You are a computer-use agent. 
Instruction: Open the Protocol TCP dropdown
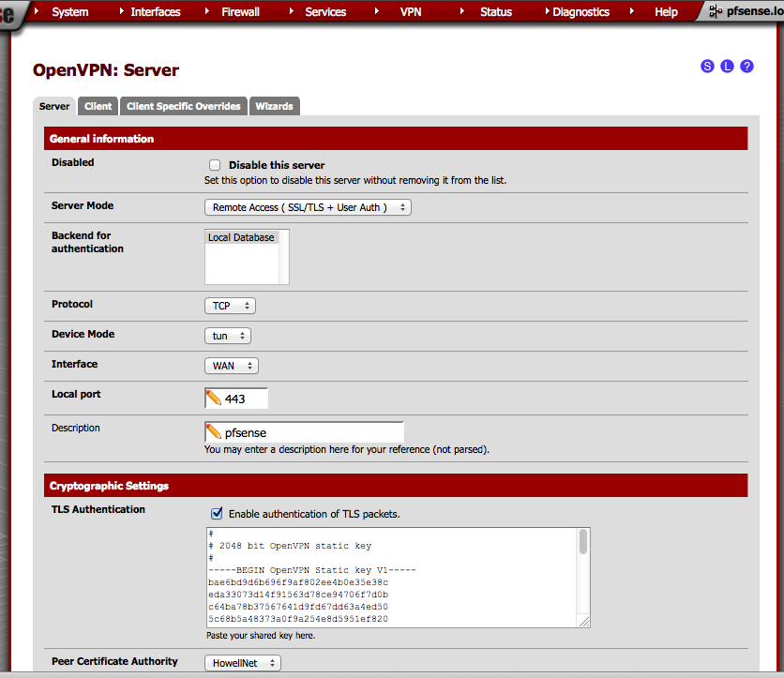pyautogui.click(x=230, y=306)
